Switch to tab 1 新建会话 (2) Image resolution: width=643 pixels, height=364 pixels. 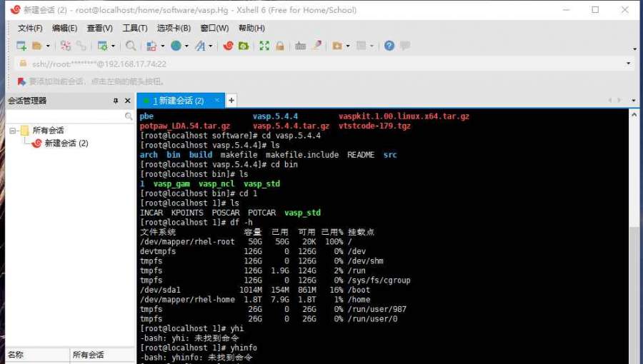point(179,101)
